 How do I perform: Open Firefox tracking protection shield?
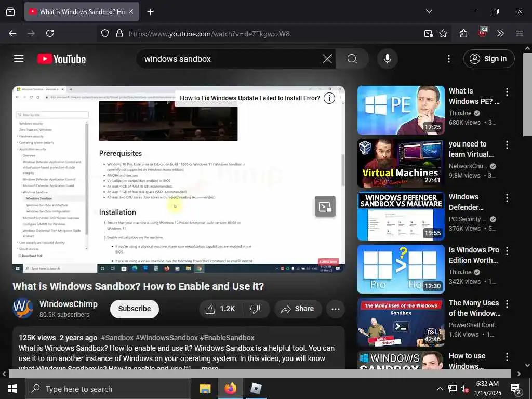click(105, 33)
